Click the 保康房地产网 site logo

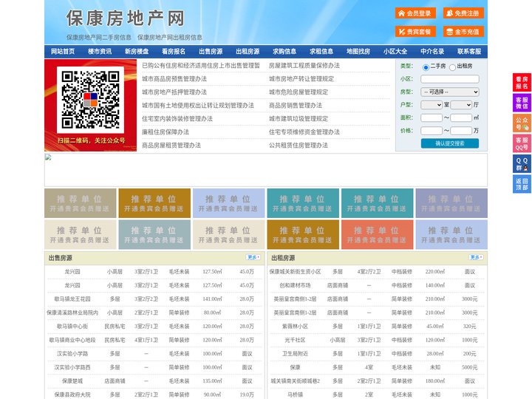[125, 18]
